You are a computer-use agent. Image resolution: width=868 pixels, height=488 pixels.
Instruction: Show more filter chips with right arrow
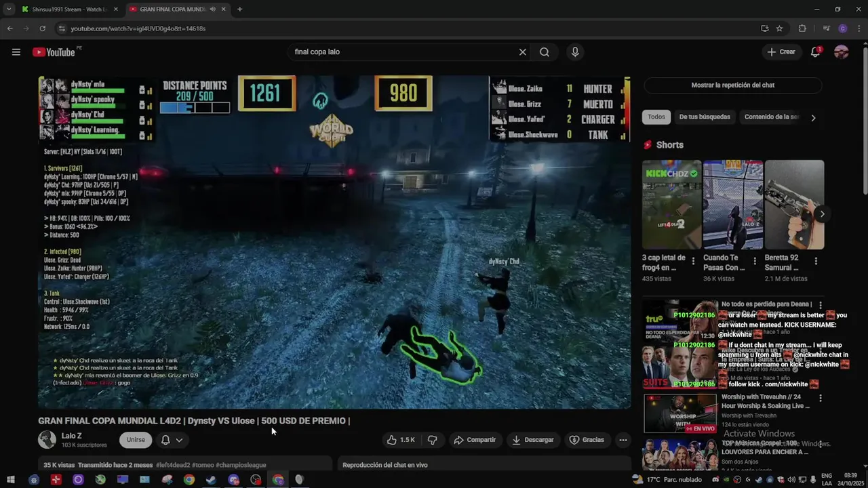tap(813, 117)
